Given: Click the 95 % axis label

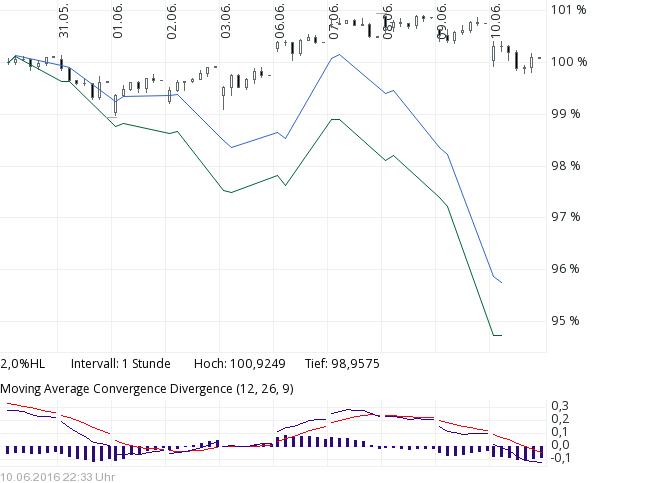Looking at the screenshot, I should 565,320.
